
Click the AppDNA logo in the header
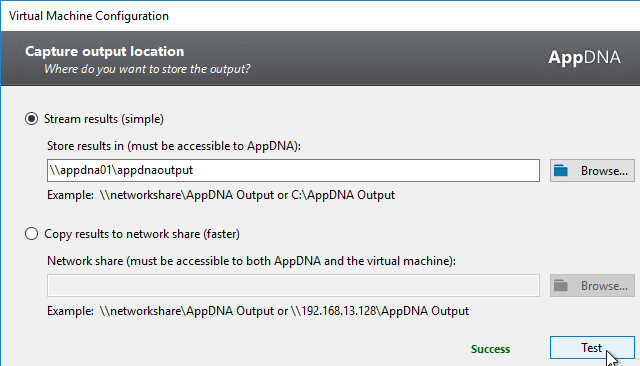tap(584, 58)
